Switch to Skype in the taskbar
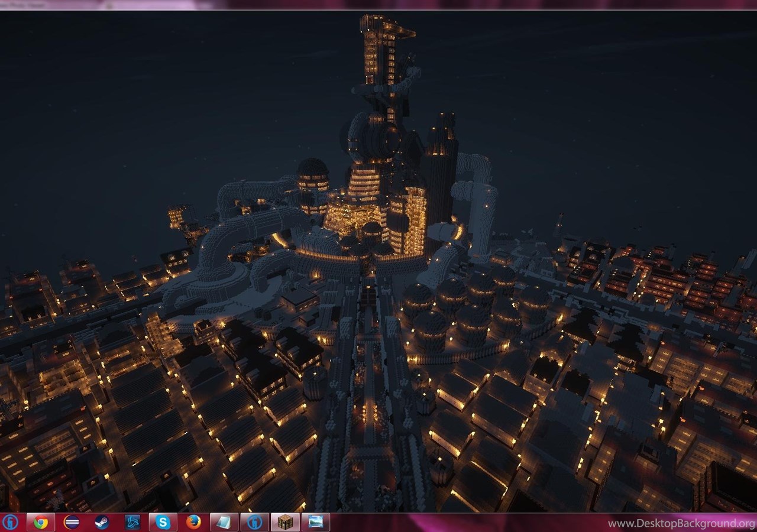 pos(163,522)
